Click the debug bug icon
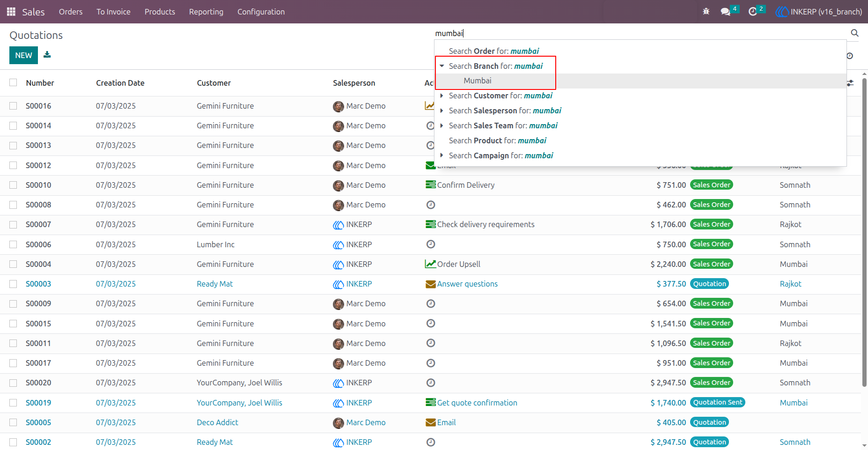The height and width of the screenshot is (450, 868). 706,12
